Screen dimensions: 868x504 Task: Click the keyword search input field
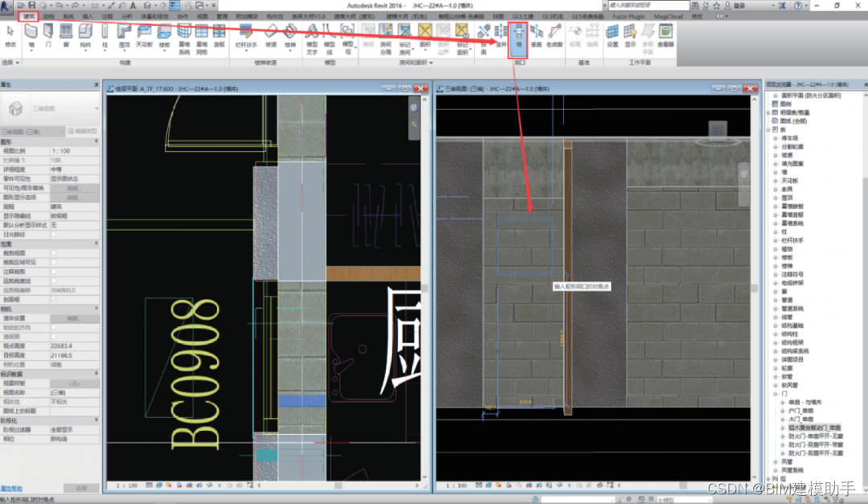(649, 6)
